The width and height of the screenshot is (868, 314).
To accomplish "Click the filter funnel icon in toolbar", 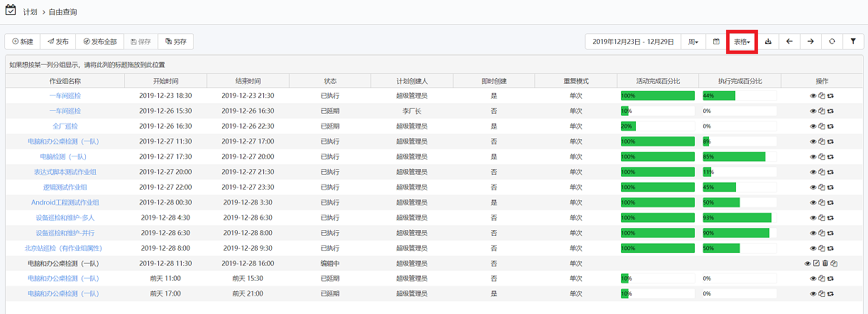I will [x=852, y=42].
